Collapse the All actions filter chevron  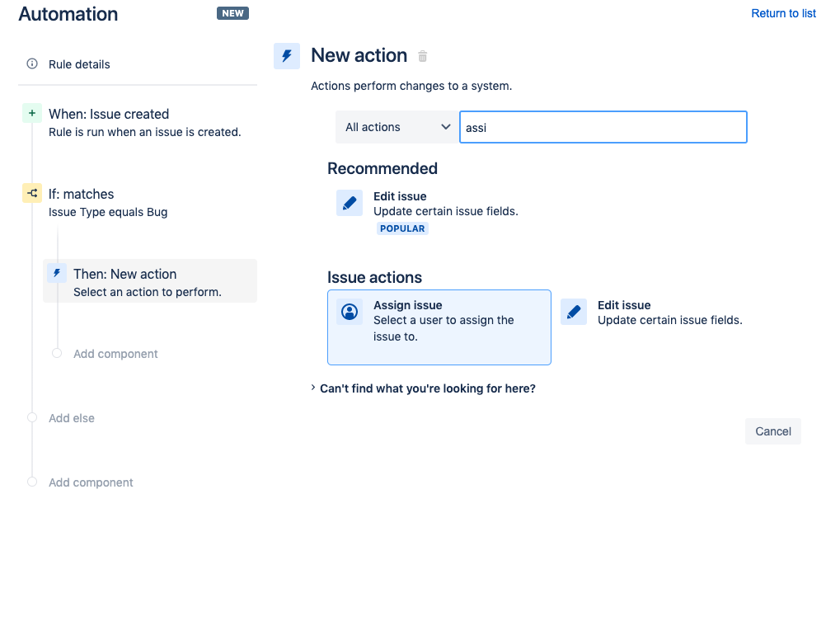[x=446, y=126]
